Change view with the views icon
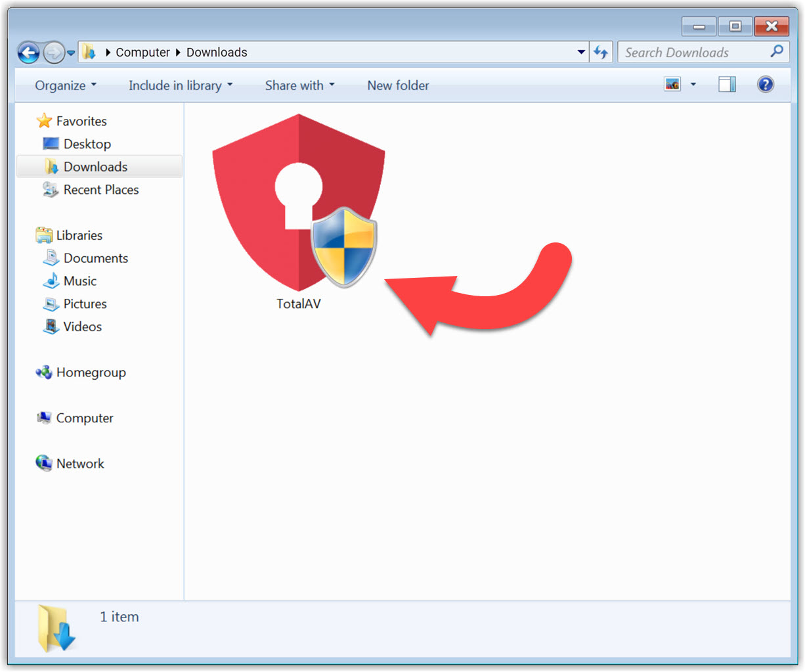 coord(672,85)
